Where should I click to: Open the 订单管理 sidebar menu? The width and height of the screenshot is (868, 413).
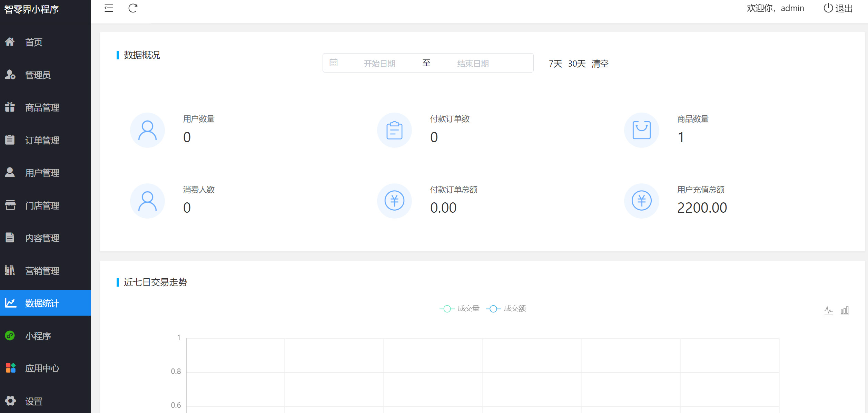42,140
